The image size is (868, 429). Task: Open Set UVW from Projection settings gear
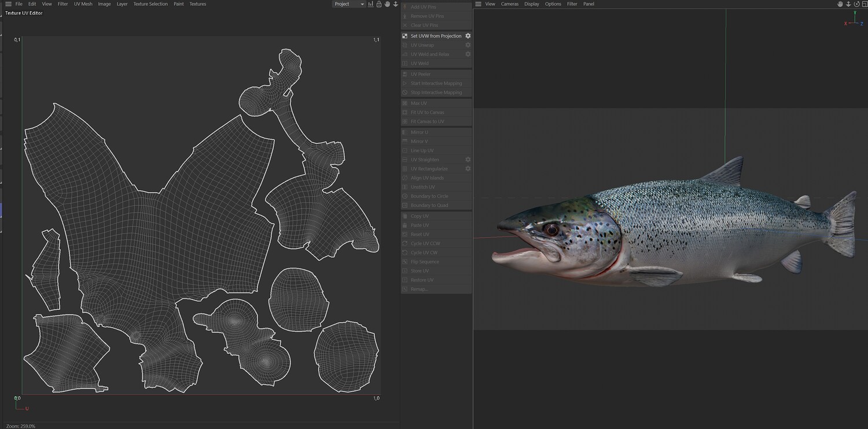point(468,36)
